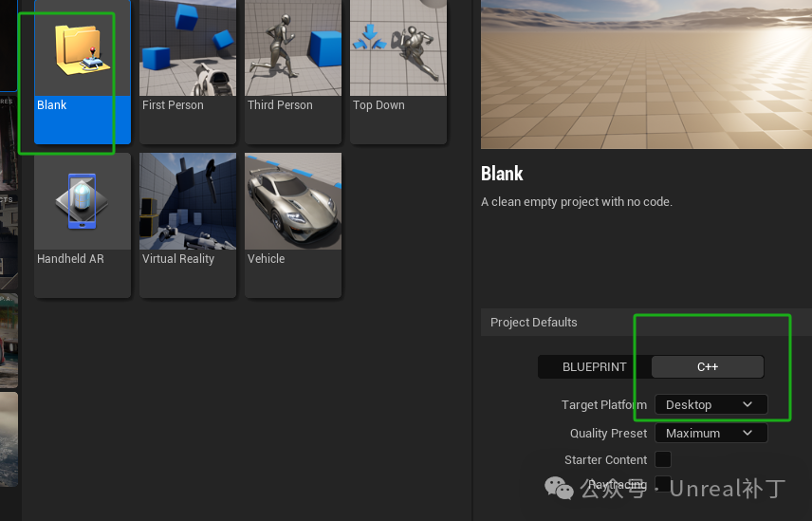
Task: Choose the First Person template
Action: pyautogui.click(x=188, y=71)
